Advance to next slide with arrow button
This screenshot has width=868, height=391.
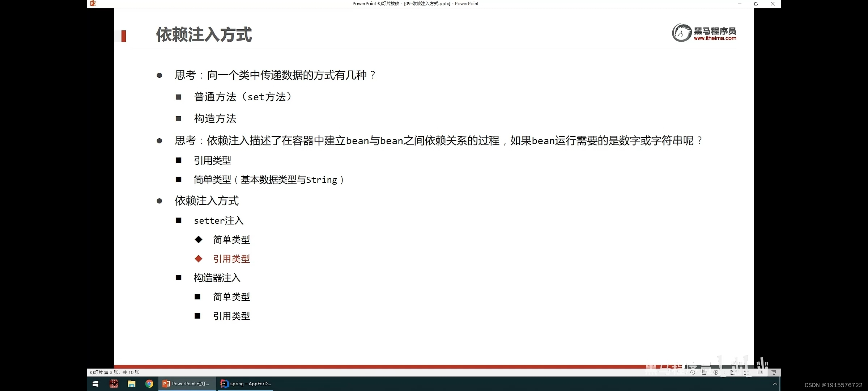tap(716, 372)
